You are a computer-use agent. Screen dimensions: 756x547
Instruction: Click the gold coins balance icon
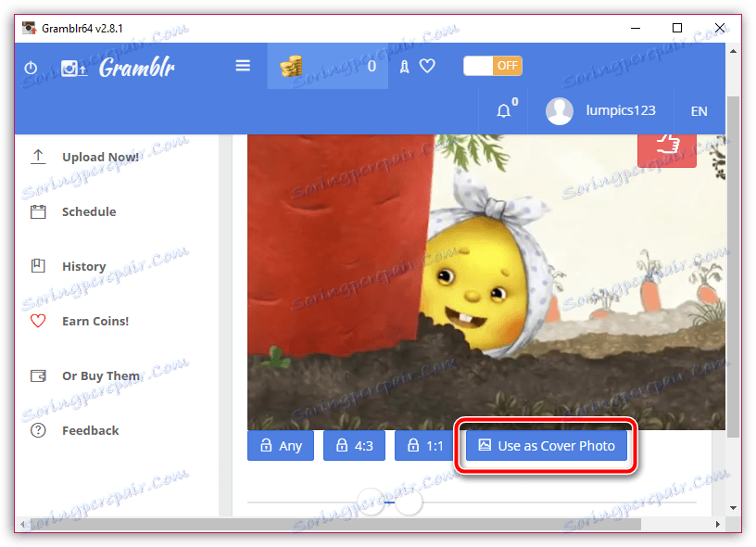291,66
